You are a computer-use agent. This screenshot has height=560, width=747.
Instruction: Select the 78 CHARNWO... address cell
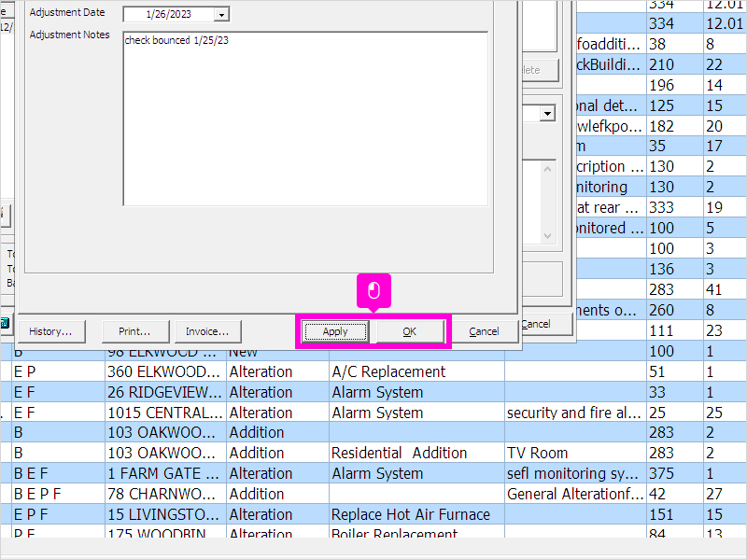point(165,494)
